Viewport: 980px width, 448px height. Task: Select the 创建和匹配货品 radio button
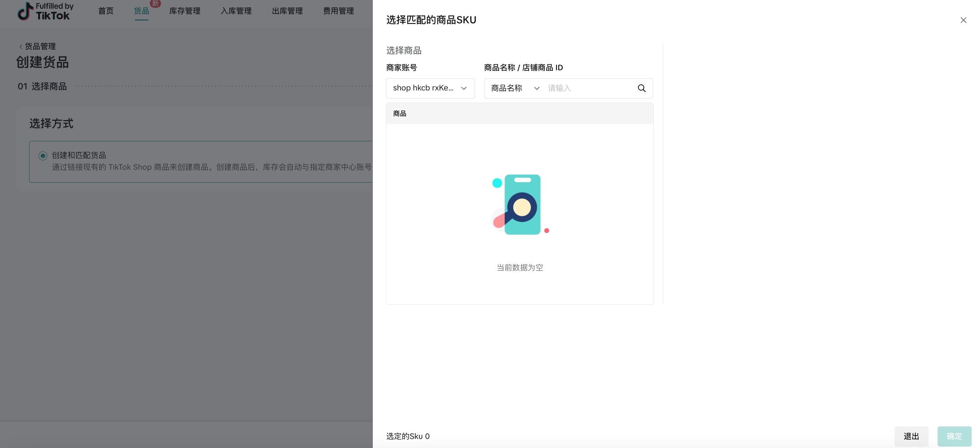click(43, 156)
